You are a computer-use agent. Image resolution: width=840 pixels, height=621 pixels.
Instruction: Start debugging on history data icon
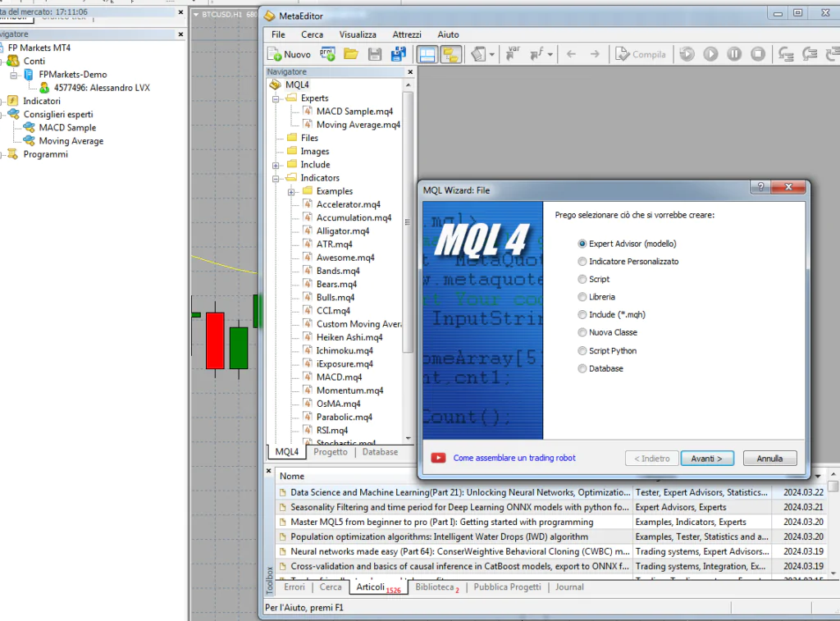point(687,54)
